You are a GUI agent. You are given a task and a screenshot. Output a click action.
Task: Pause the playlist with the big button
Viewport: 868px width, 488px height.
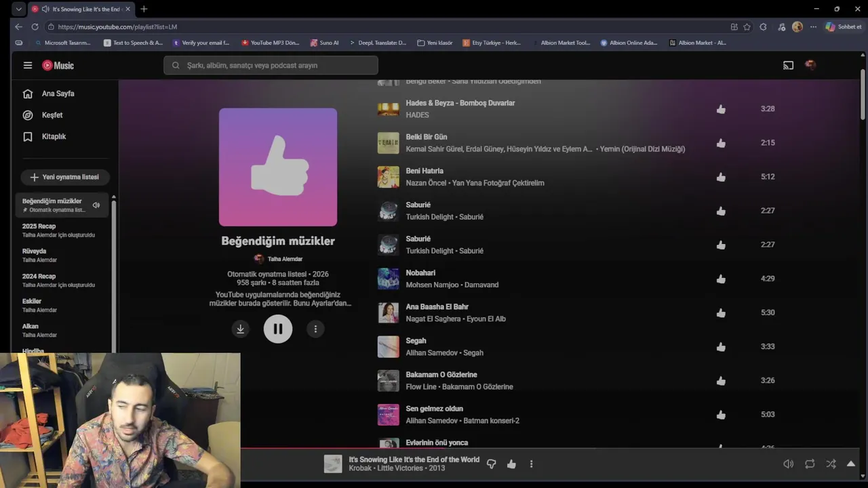pos(278,329)
